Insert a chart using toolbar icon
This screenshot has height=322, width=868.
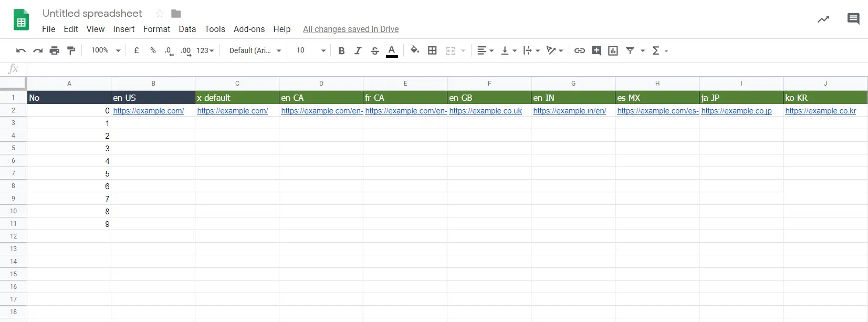pyautogui.click(x=613, y=50)
